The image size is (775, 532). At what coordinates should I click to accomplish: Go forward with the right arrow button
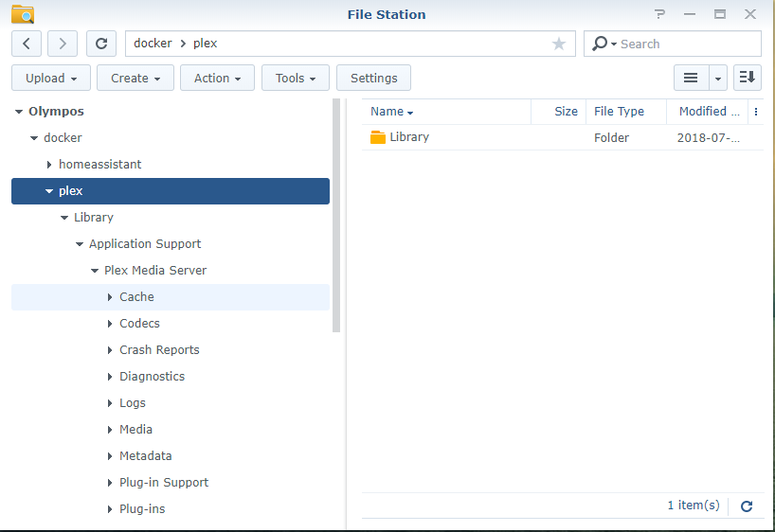63,44
